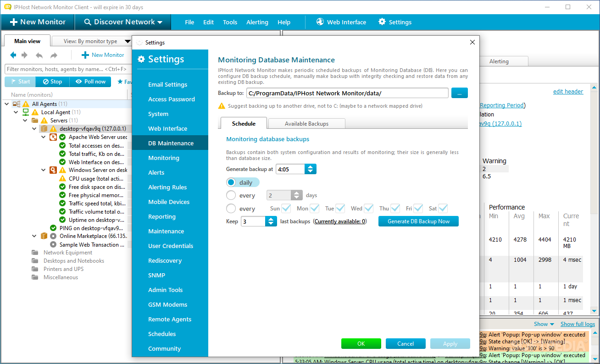Open Email Settings in the settings sidebar

coord(168,84)
